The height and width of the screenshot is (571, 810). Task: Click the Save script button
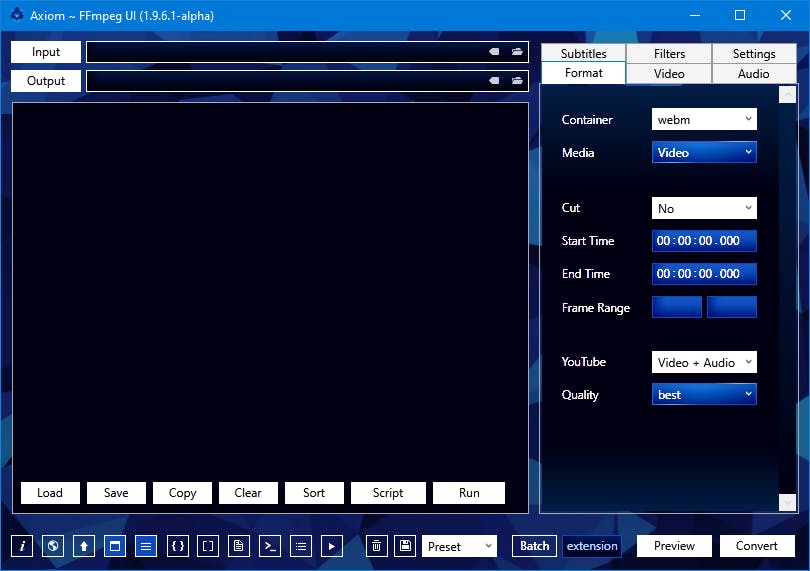(116, 492)
